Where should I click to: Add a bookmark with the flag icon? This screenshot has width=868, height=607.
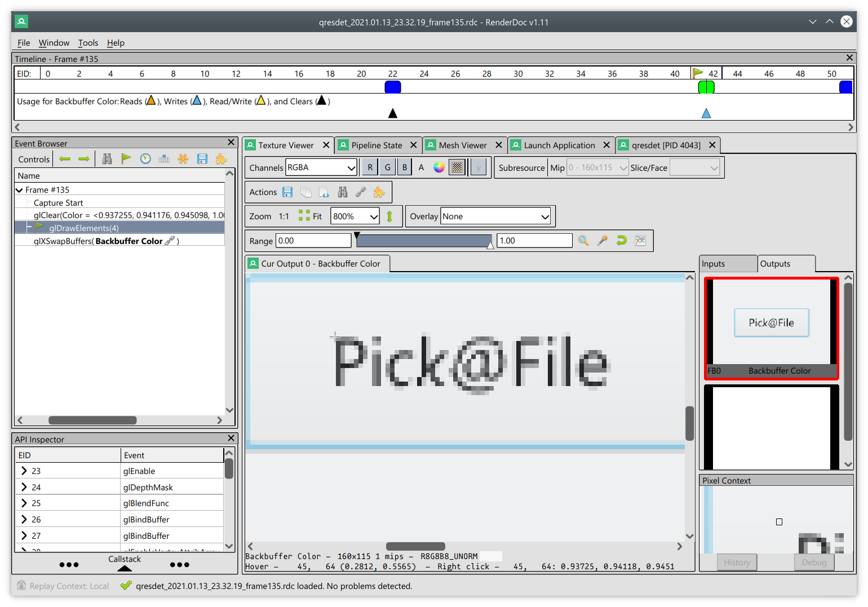(x=126, y=158)
